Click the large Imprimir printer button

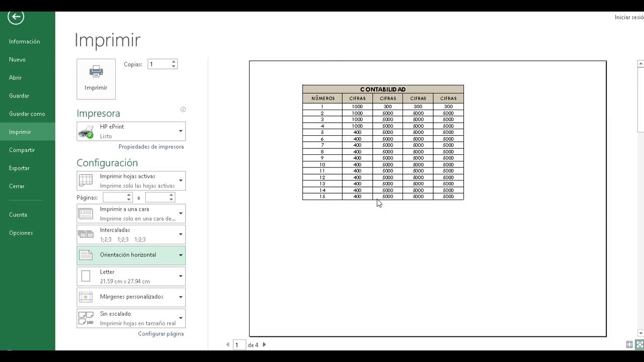pos(96,79)
